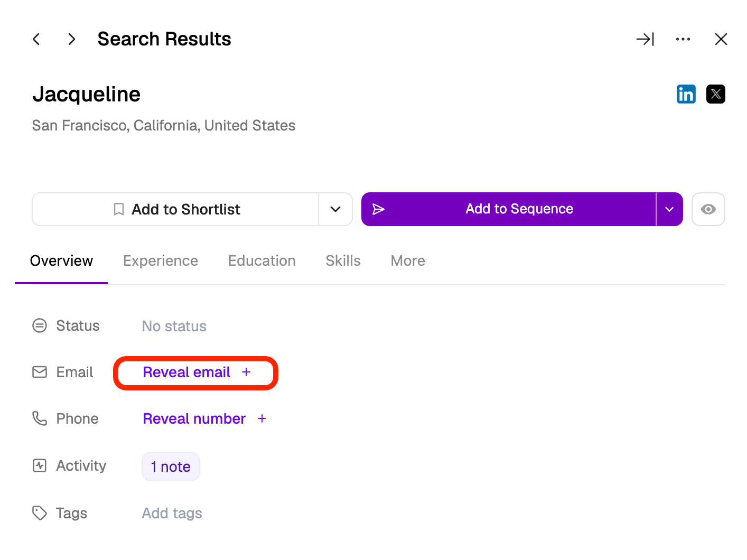Open the More tab
The width and height of the screenshot is (747, 560).
(408, 261)
